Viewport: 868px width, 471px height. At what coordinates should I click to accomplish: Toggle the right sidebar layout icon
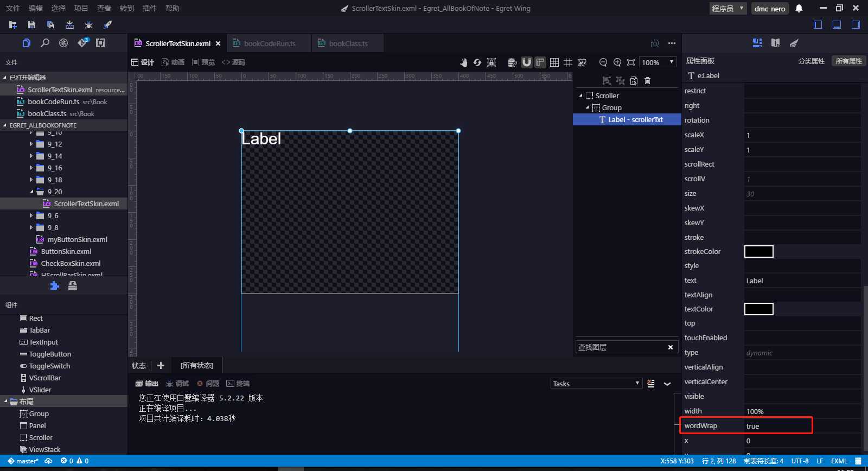(856, 25)
